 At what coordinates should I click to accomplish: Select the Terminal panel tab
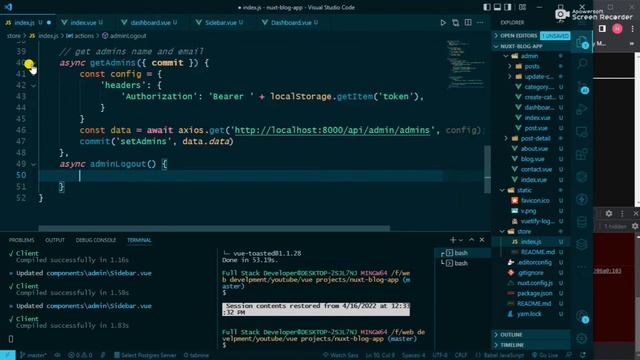[x=139, y=240]
